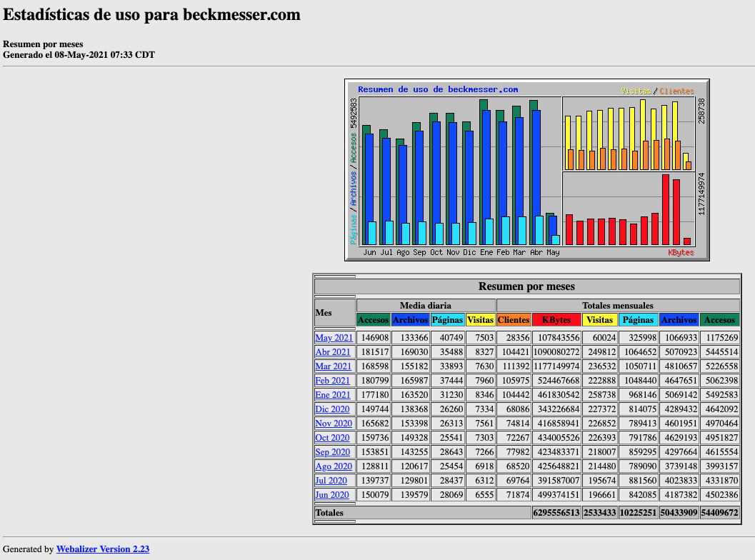Open Ago 2020 monthly statistics
755x560 pixels.
[x=334, y=466]
